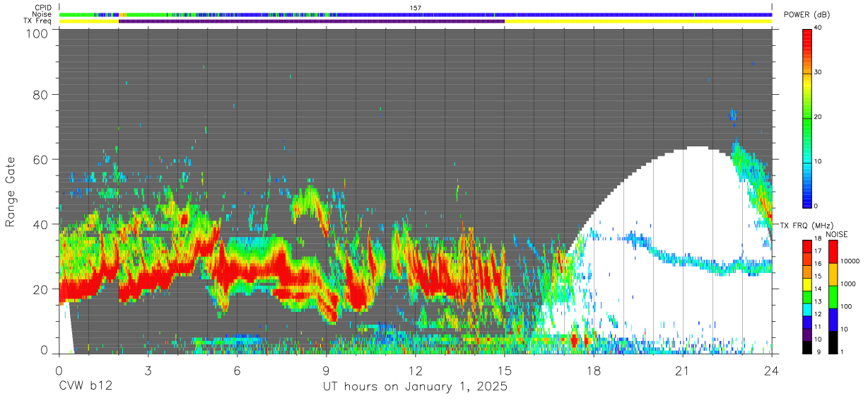The width and height of the screenshot is (868, 401).
Task: Click the '20' tick on the Range Gate axis
Action: pyautogui.click(x=41, y=289)
